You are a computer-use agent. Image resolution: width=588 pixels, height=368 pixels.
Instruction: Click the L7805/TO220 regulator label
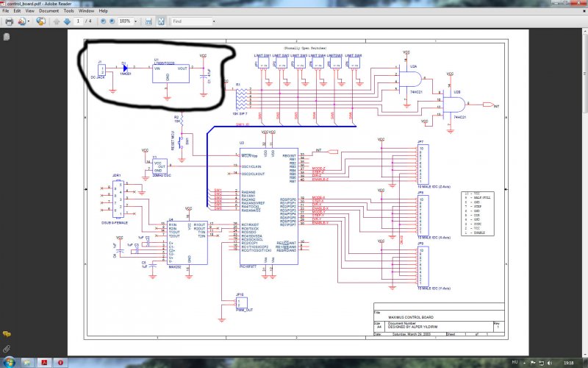[x=164, y=63]
